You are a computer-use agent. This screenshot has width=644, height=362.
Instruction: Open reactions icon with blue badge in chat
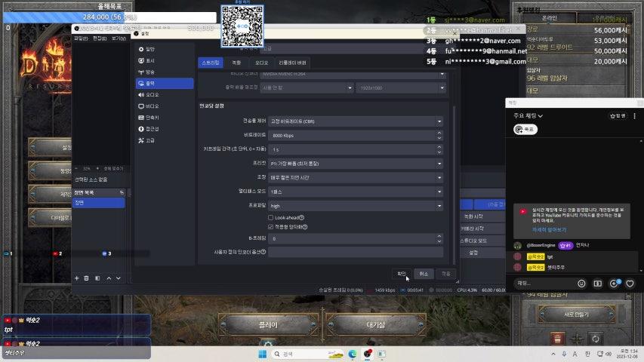614,284
